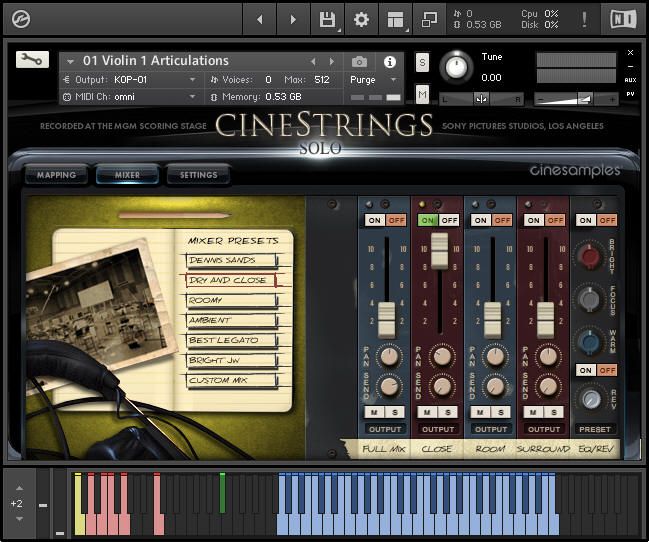Viewport: 649px width, 542px height.
Task: Turn on the Full Mix channel
Action: 374,220
